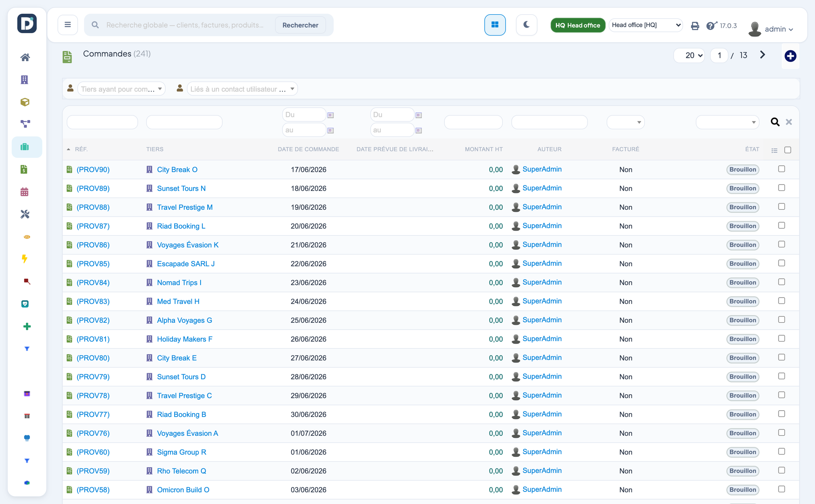815x504 pixels.
Task: Open 'Tiers ayant pour com...' filter dropdown
Action: (x=121, y=89)
